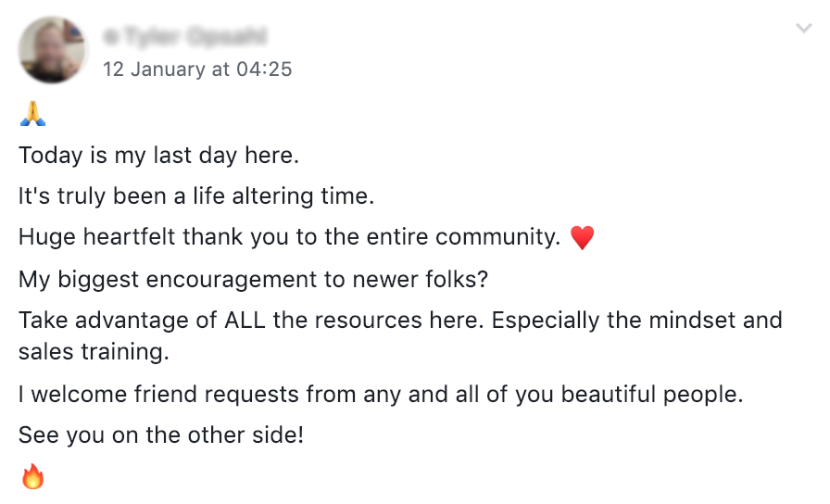Image resolution: width=830 pixels, height=504 pixels.
Task: Click the small badge before the author name
Action: [109, 37]
